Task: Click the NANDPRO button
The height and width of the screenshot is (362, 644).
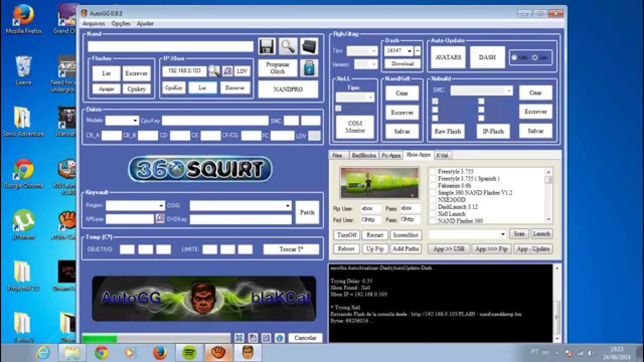Action: (288, 89)
